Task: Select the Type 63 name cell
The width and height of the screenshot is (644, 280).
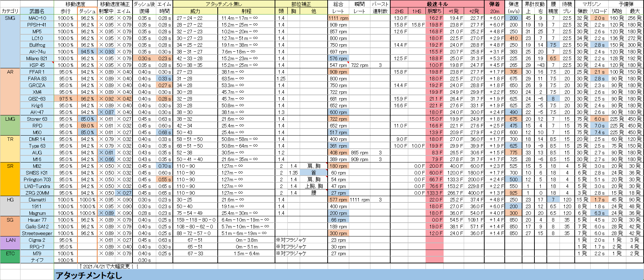Action: click(37, 146)
